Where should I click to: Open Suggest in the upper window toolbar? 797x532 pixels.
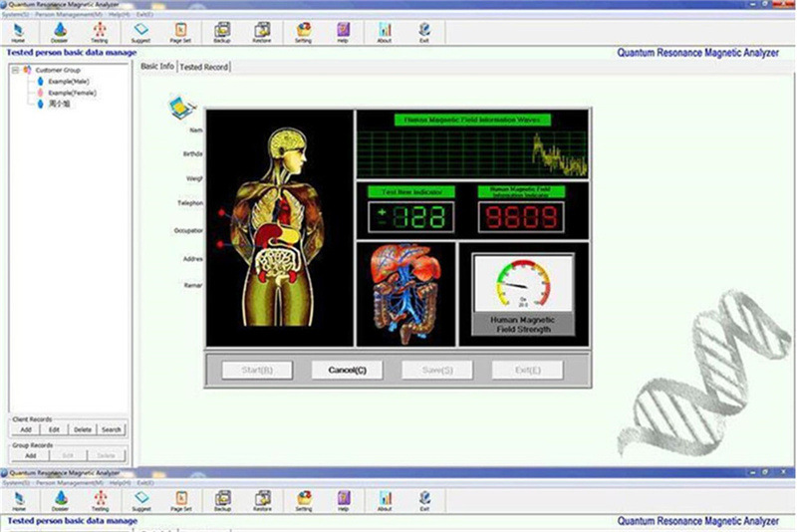[140, 33]
